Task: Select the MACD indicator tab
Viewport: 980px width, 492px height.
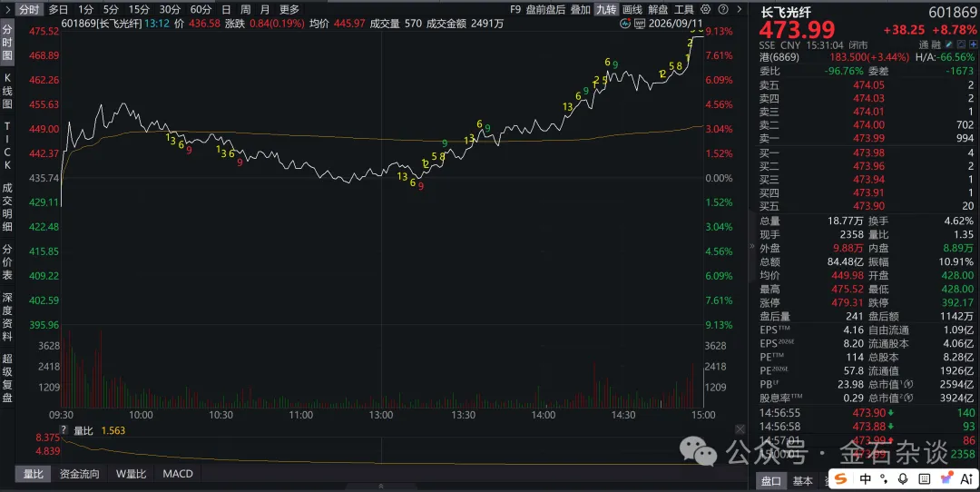Action: point(178,474)
